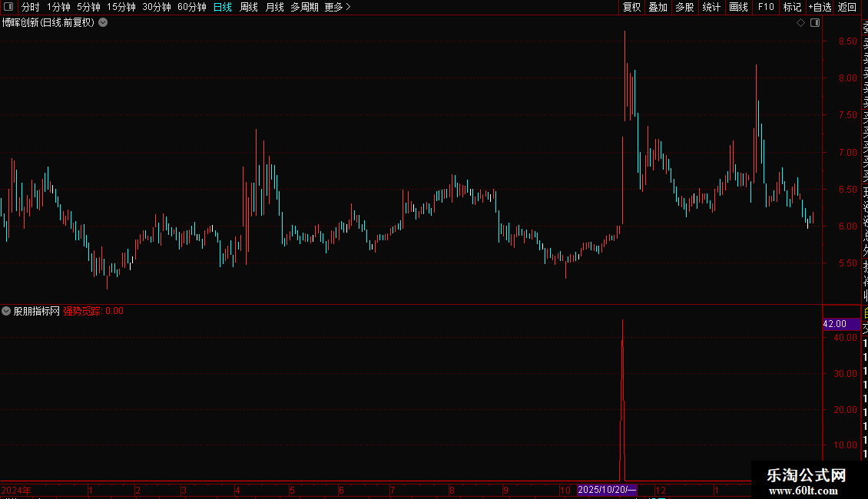Expand the 更多 periods menu

[x=338, y=7]
